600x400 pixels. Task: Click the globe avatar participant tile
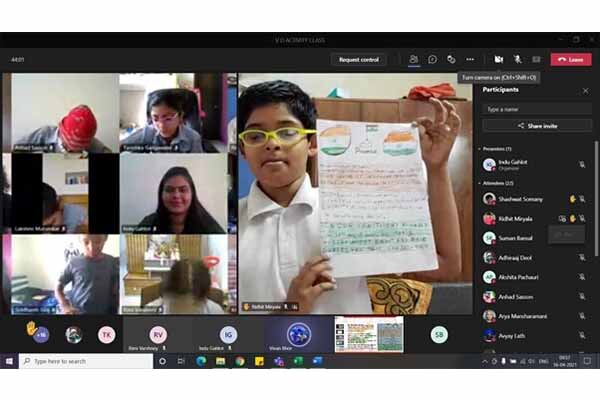point(299,334)
